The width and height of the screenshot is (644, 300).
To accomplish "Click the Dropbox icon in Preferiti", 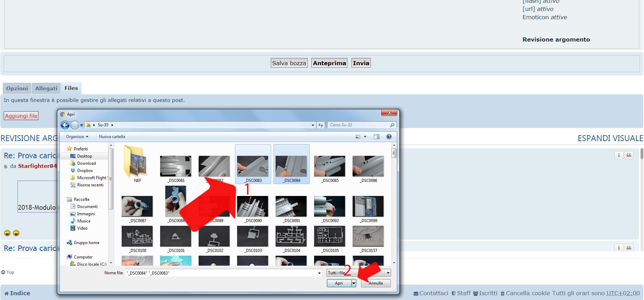I will click(x=73, y=171).
